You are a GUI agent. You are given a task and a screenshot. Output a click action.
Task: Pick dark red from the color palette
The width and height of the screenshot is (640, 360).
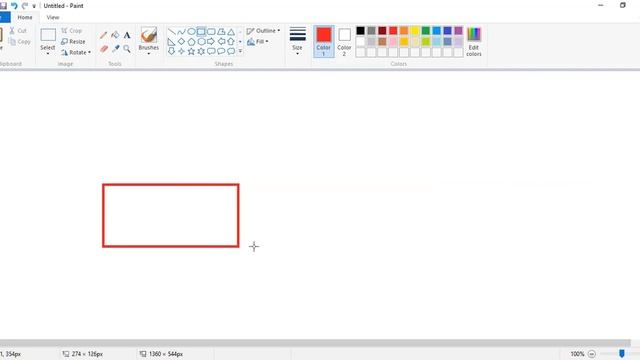pyautogui.click(x=382, y=31)
